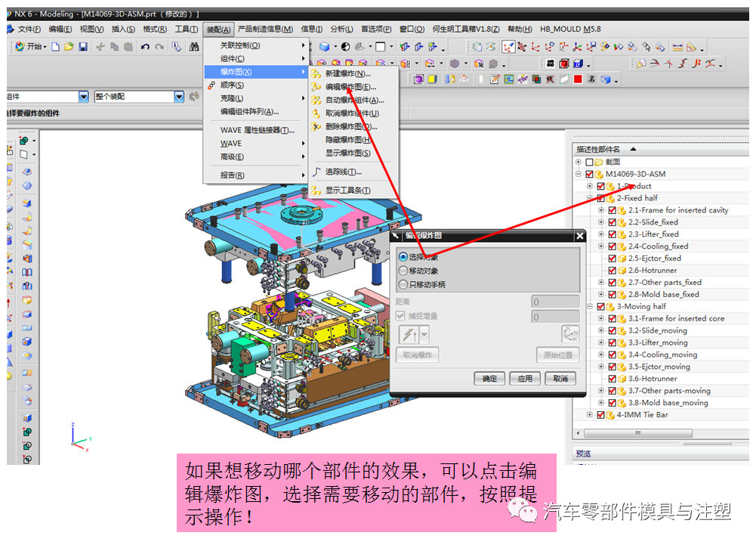This screenshot has height=545, width=756.
Task: Click the lightning vector direction icon in dialog
Action: pos(411,335)
